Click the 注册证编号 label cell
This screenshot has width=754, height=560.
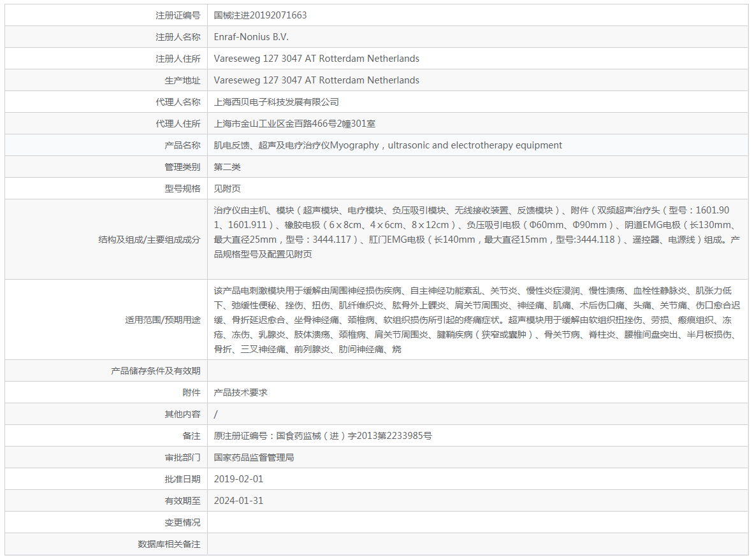click(x=106, y=15)
